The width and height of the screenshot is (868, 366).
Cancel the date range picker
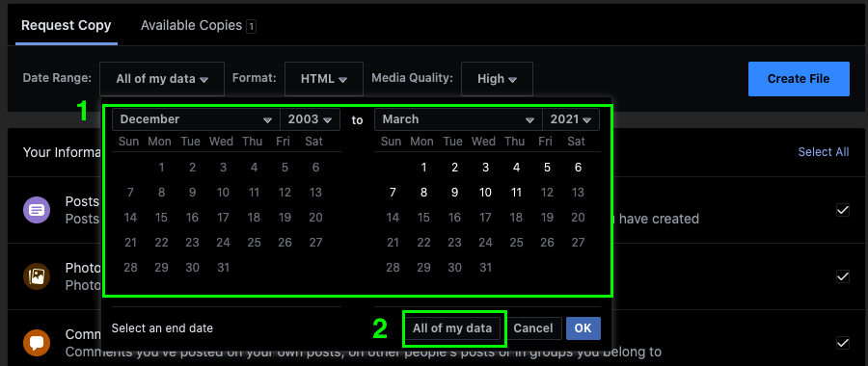[533, 328]
